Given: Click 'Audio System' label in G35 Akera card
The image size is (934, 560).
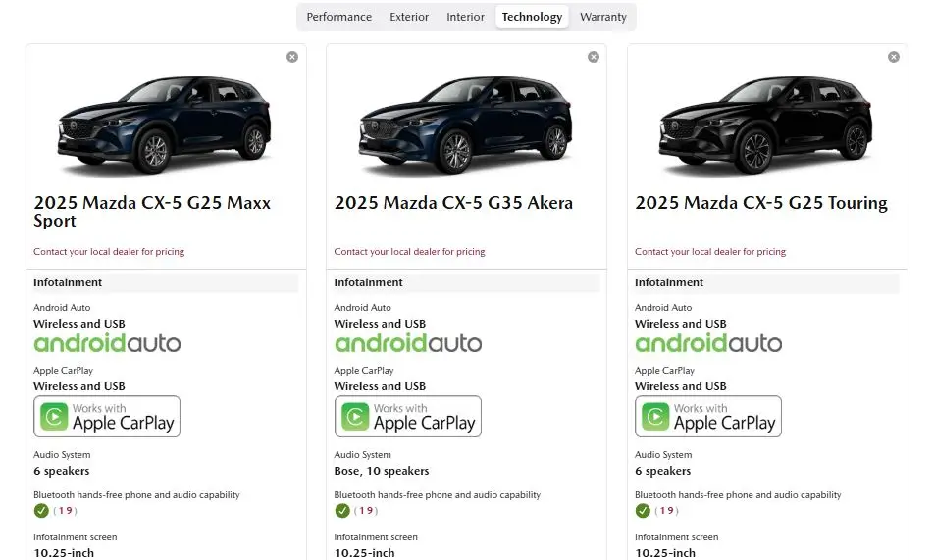Looking at the screenshot, I should pyautogui.click(x=363, y=454).
